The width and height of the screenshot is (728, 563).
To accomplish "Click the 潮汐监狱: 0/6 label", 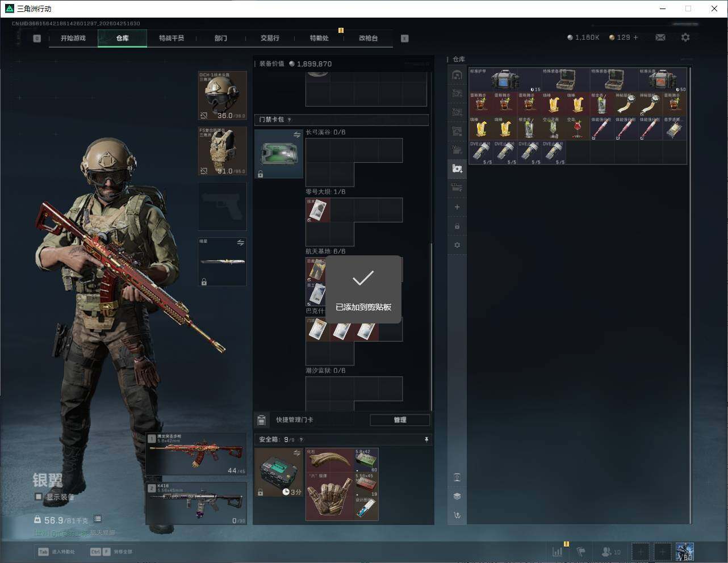I will (325, 371).
